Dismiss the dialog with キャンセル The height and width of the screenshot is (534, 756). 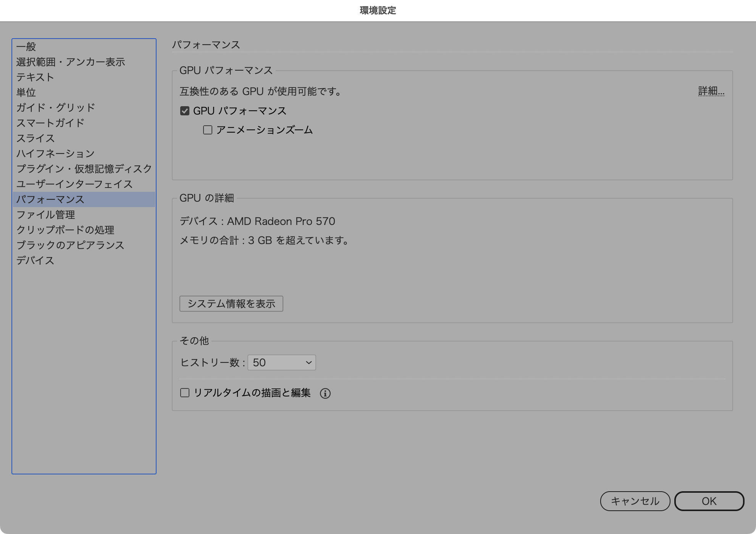(x=635, y=501)
